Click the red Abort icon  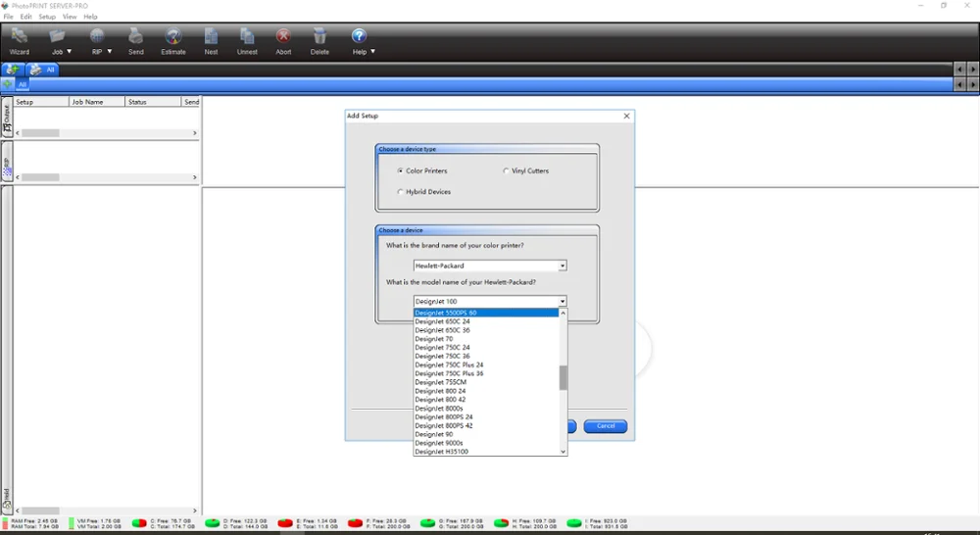pos(283,36)
